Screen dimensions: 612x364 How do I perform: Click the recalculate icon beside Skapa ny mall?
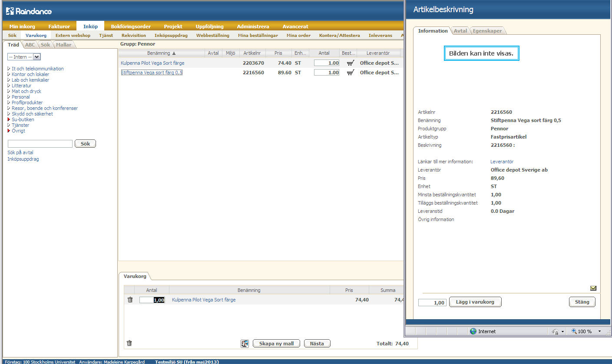pyautogui.click(x=245, y=344)
